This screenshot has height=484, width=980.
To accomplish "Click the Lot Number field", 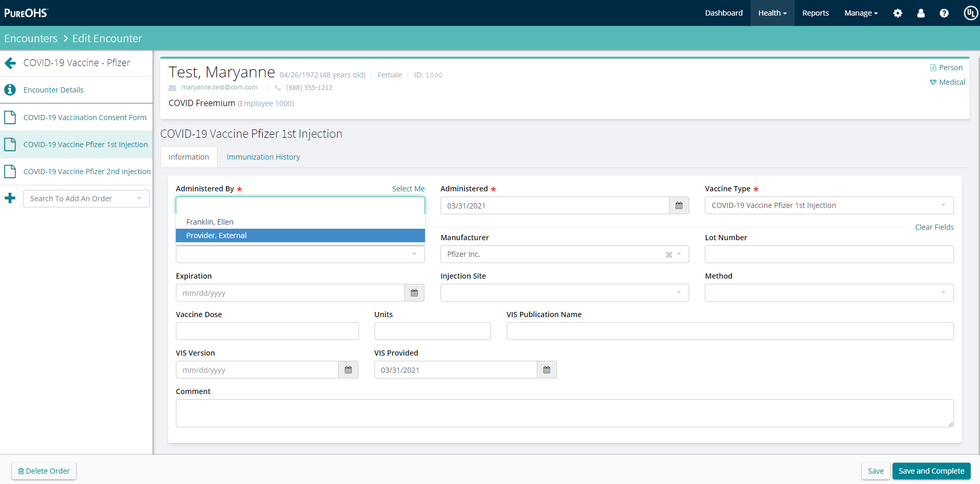I will 829,254.
